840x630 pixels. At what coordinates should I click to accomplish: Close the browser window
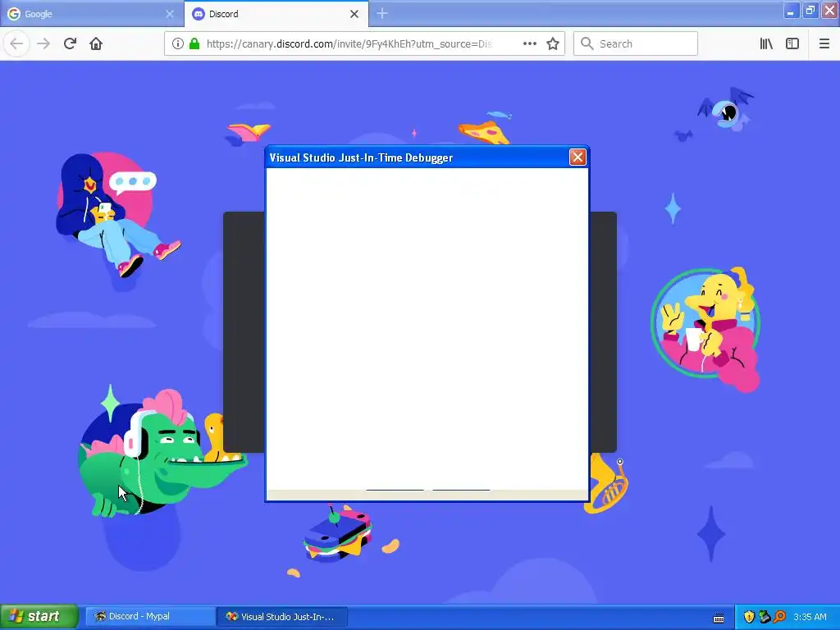click(829, 11)
